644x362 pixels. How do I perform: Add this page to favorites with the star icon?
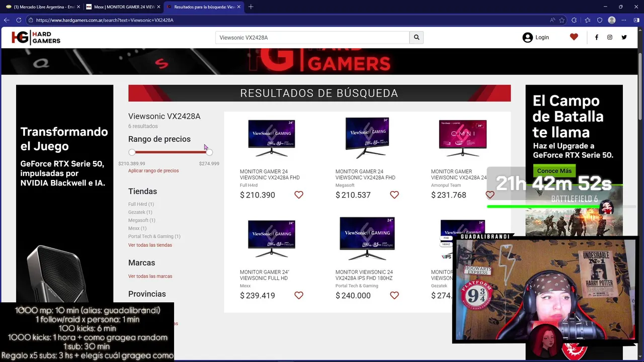(x=562, y=20)
